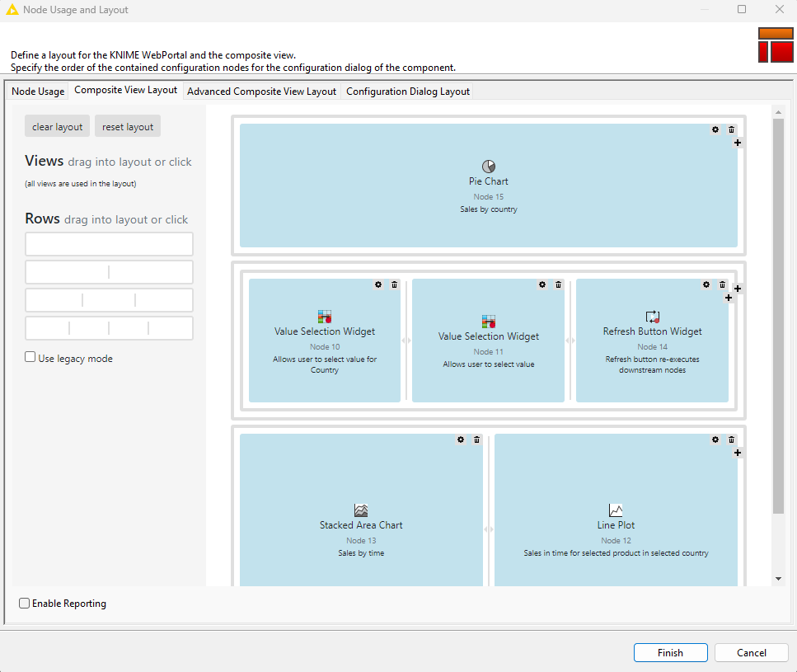Click the clear layout button
This screenshot has width=797, height=672.
point(58,126)
